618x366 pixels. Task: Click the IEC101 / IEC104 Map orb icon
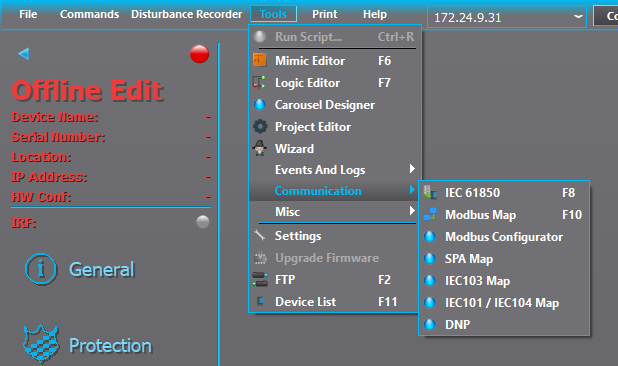tap(430, 303)
